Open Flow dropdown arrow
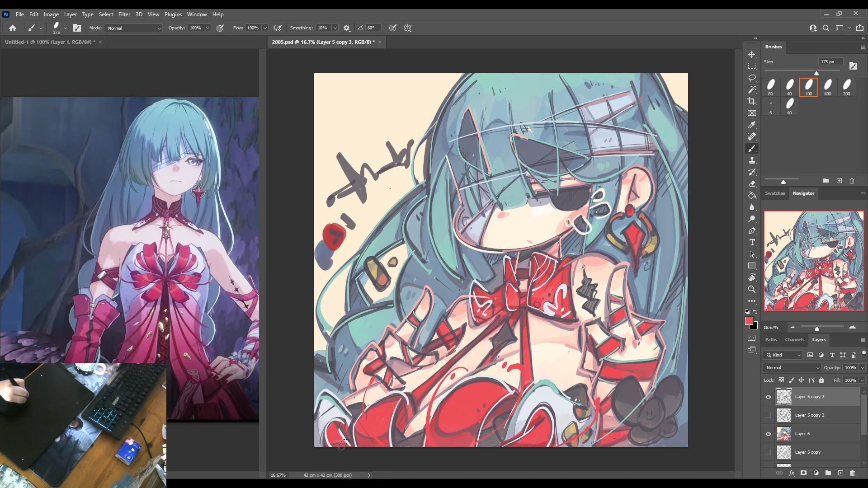This screenshot has width=868, height=488. pyautogui.click(x=265, y=28)
